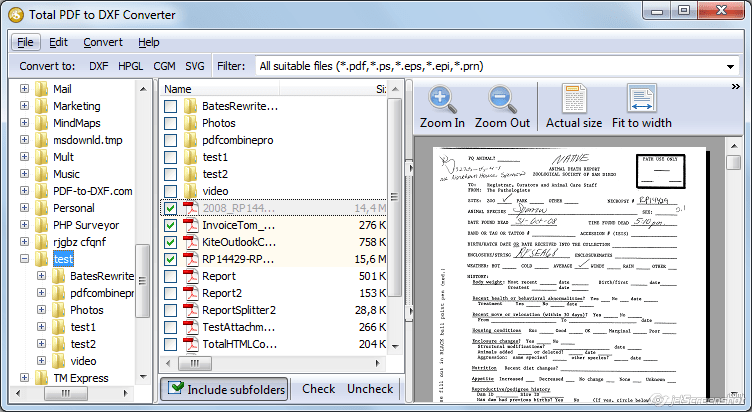Click the PDF icon of KiteOutlookC file

click(x=191, y=242)
